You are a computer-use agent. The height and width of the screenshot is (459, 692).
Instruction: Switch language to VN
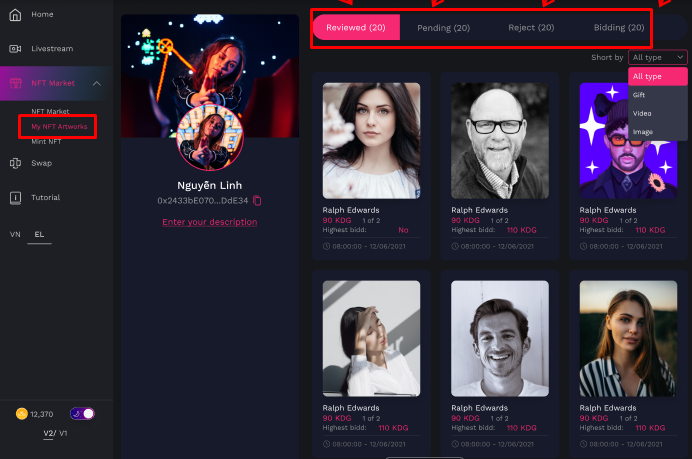pyautogui.click(x=15, y=234)
